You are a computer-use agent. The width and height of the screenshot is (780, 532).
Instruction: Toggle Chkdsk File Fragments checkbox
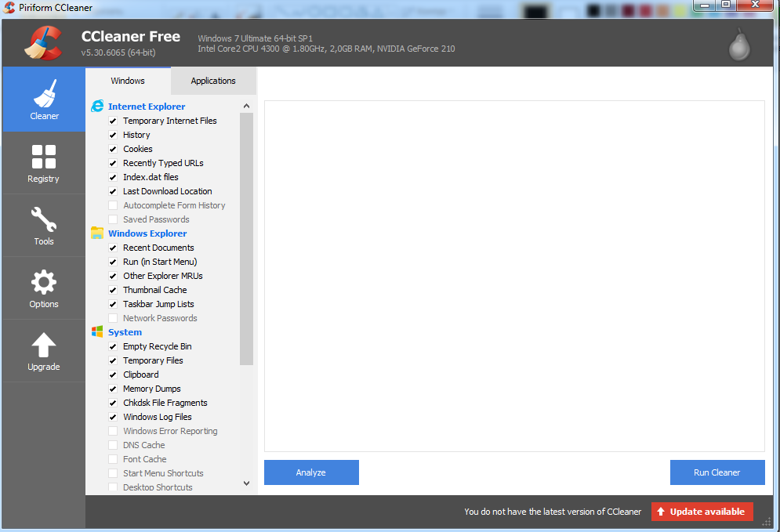[x=113, y=403]
